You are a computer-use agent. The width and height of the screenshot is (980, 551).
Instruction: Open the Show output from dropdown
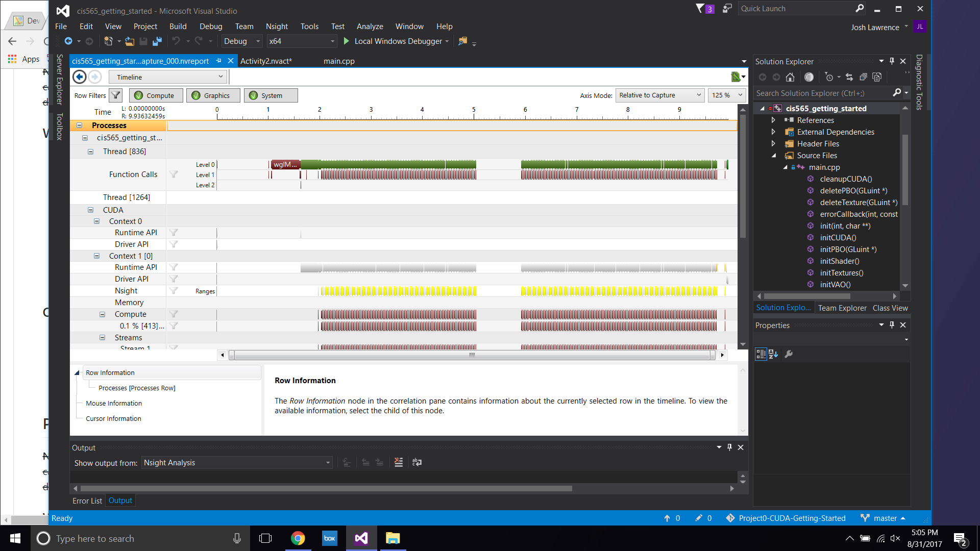point(237,463)
